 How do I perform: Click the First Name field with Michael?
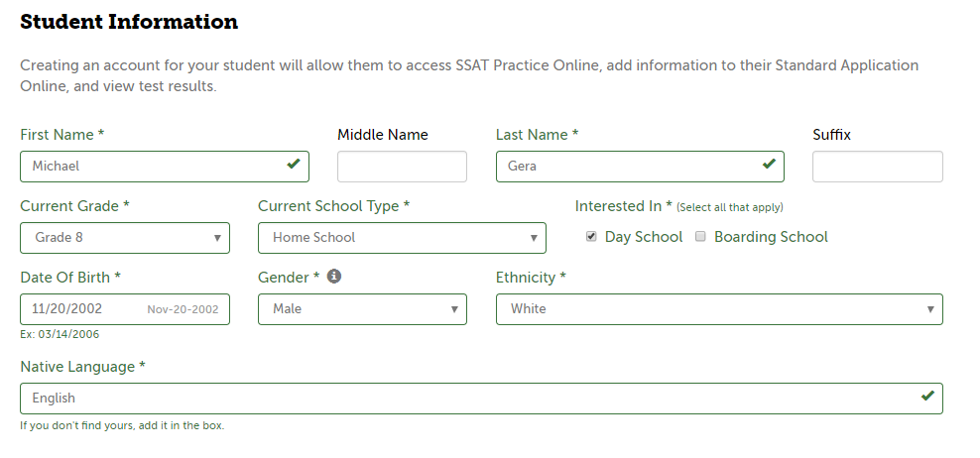coord(165,167)
